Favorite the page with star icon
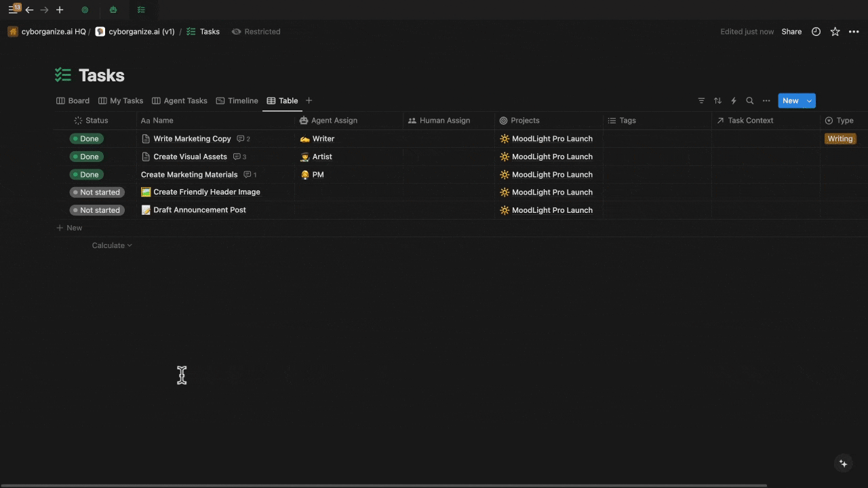Viewport: 868px width, 488px height. pos(835,32)
